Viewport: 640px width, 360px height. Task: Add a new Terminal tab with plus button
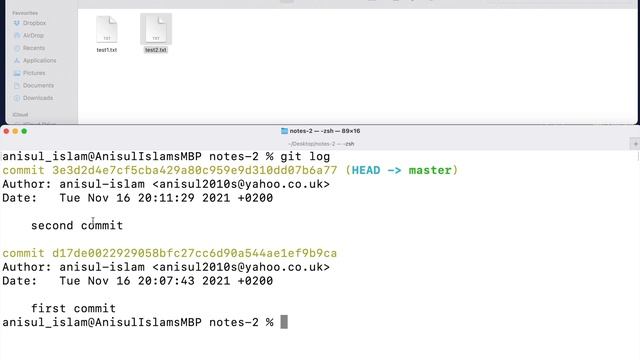[x=635, y=144]
